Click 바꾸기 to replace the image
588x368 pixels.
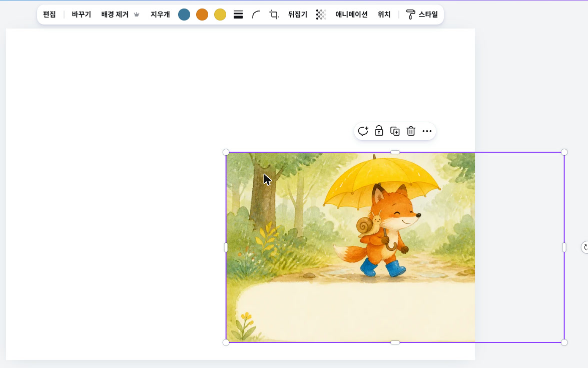82,15
